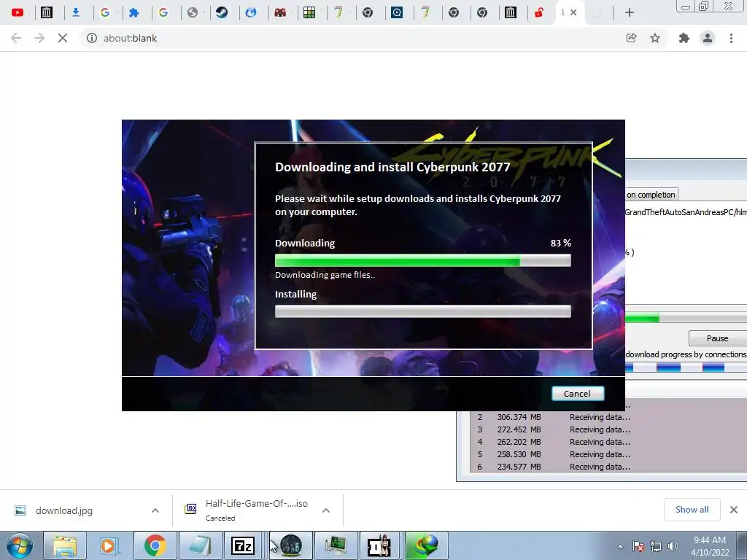Close the downloads bar
Image resolution: width=747 pixels, height=560 pixels.
(x=734, y=510)
